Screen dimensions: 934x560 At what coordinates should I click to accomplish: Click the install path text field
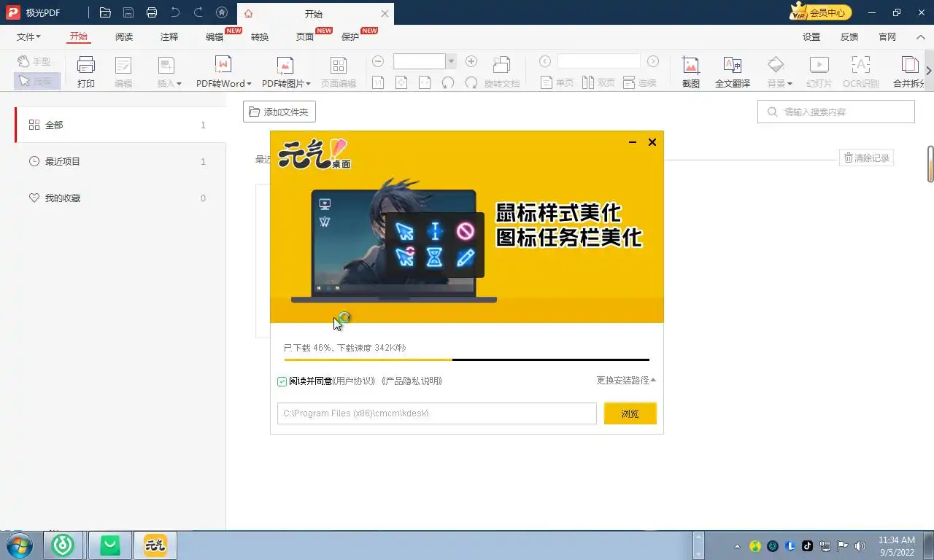point(437,413)
